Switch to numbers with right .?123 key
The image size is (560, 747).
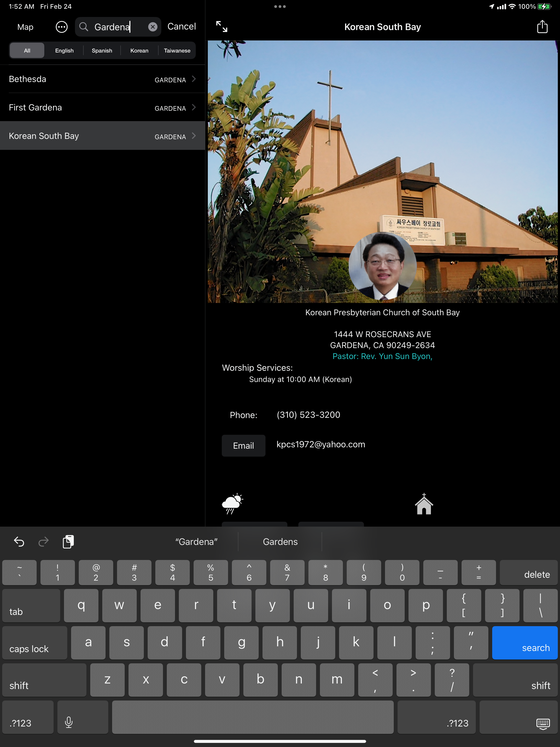click(436, 717)
